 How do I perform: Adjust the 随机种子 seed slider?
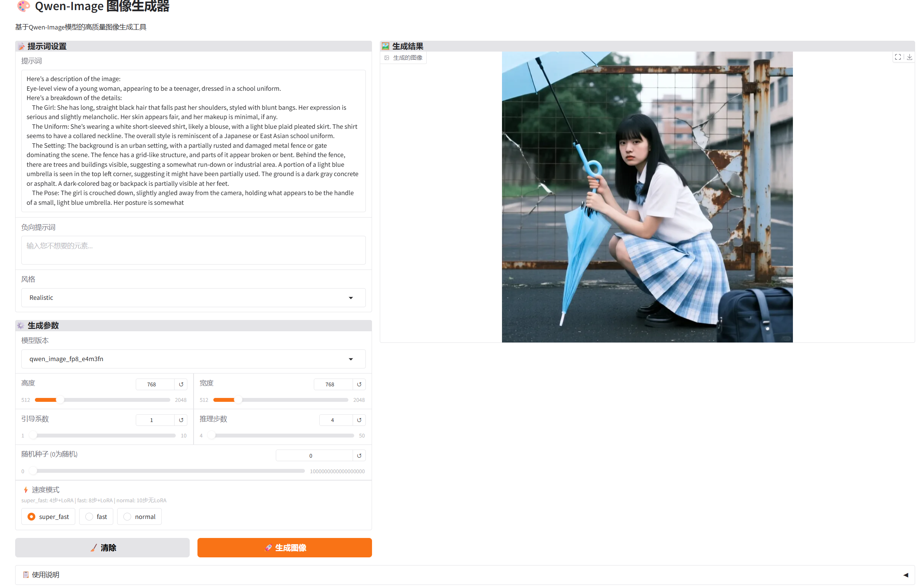tap(167, 471)
